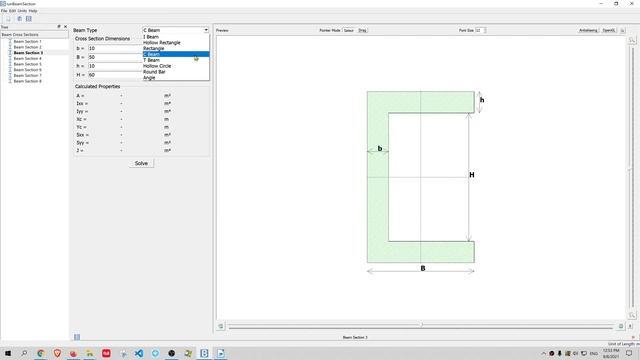Click the second toolbar icon (copy)
Image resolution: width=640 pixels, height=360 pixels.
coord(19,19)
